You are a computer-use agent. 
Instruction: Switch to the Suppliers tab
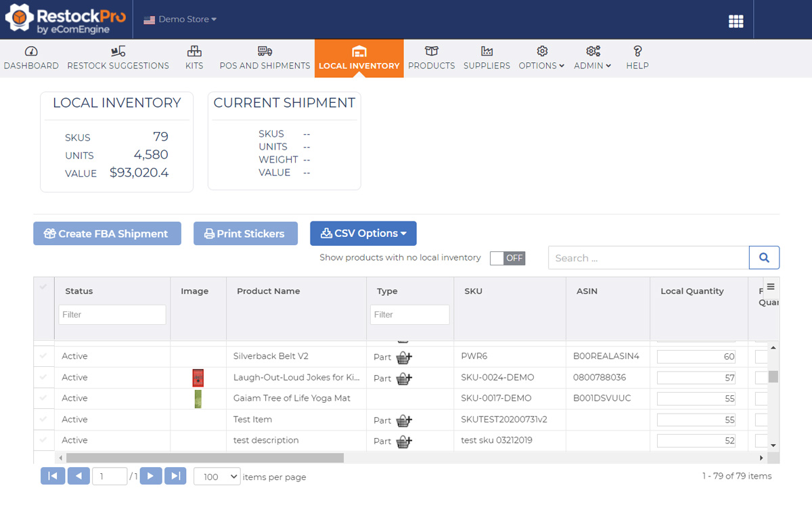coord(487,58)
